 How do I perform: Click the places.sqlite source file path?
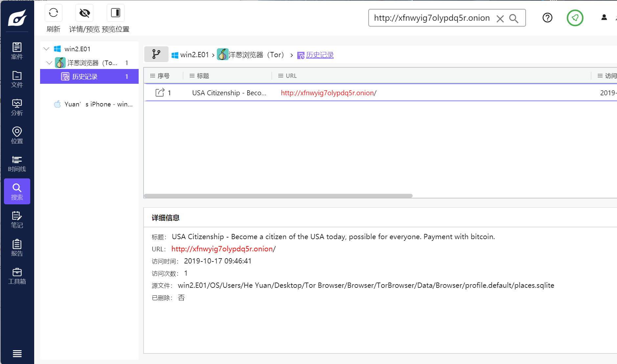tap(366, 285)
